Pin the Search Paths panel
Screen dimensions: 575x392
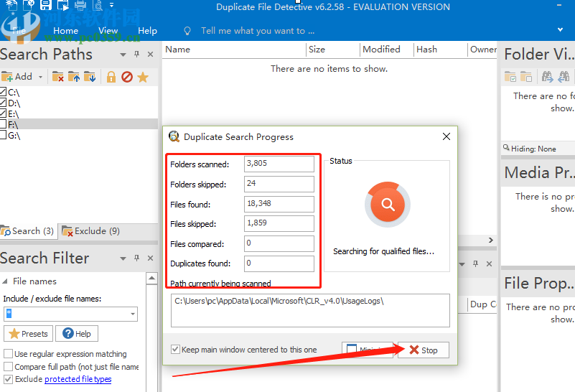click(x=136, y=55)
